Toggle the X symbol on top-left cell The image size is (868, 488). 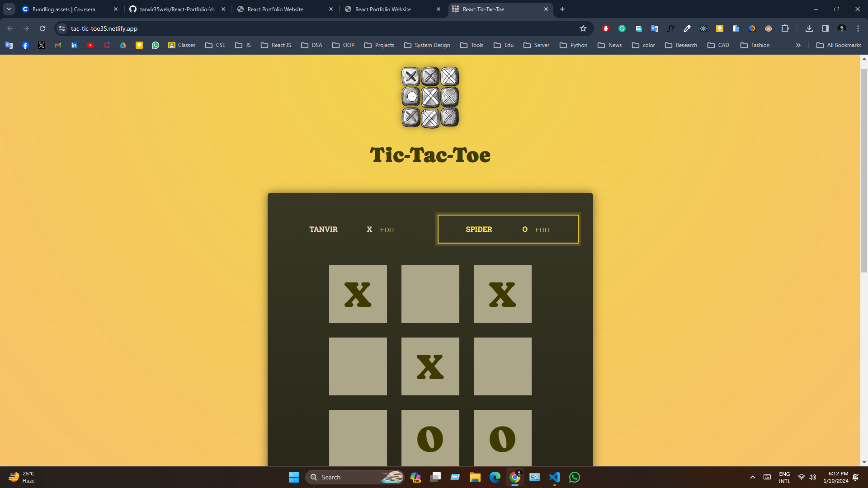pyautogui.click(x=358, y=294)
